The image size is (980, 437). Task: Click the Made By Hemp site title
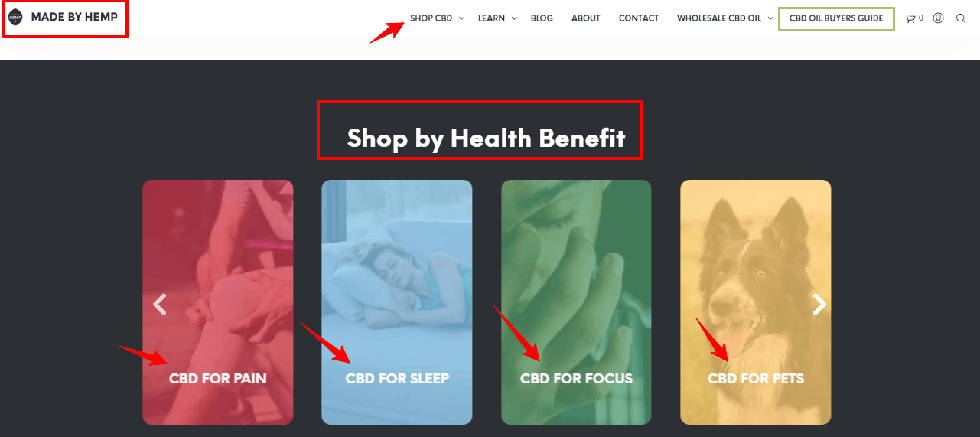[74, 17]
